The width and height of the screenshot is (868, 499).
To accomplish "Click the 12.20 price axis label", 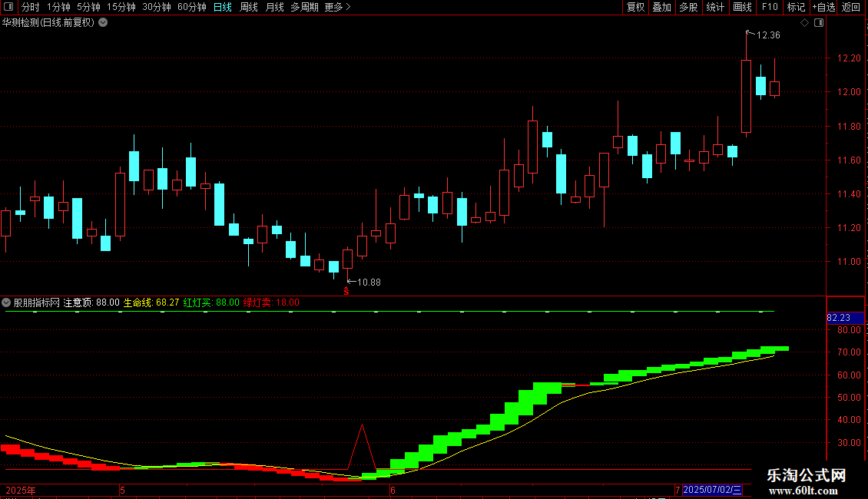I will tap(849, 58).
